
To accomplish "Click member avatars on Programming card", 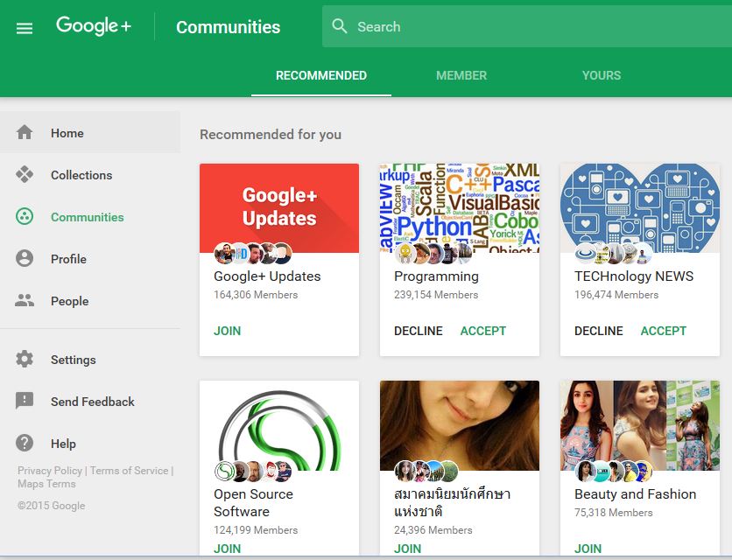I will [x=433, y=254].
